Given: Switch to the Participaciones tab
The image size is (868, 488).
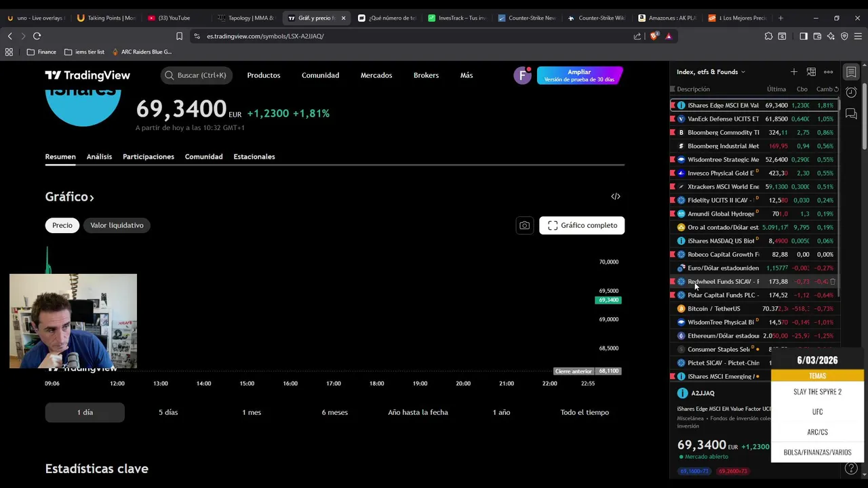Looking at the screenshot, I should [149, 157].
